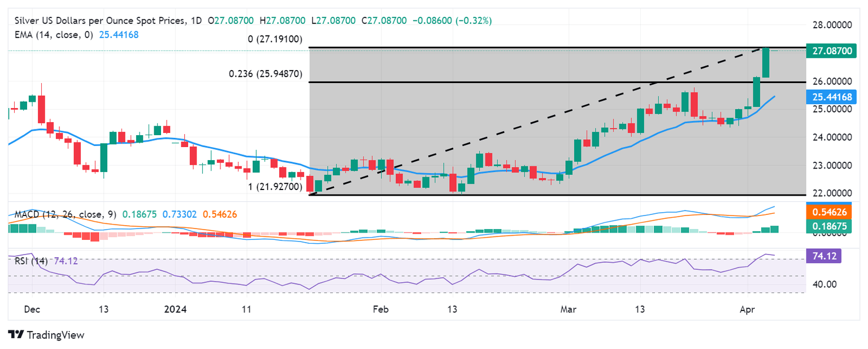Click the latest tall green candlestick

click(x=766, y=63)
